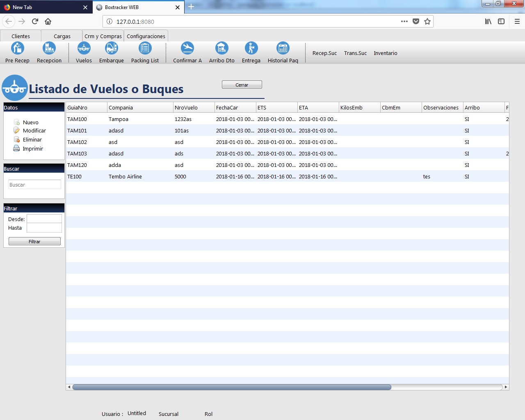The image size is (525, 420).
Task: Choose Nuevo in the Datos panel
Action: coord(30,122)
